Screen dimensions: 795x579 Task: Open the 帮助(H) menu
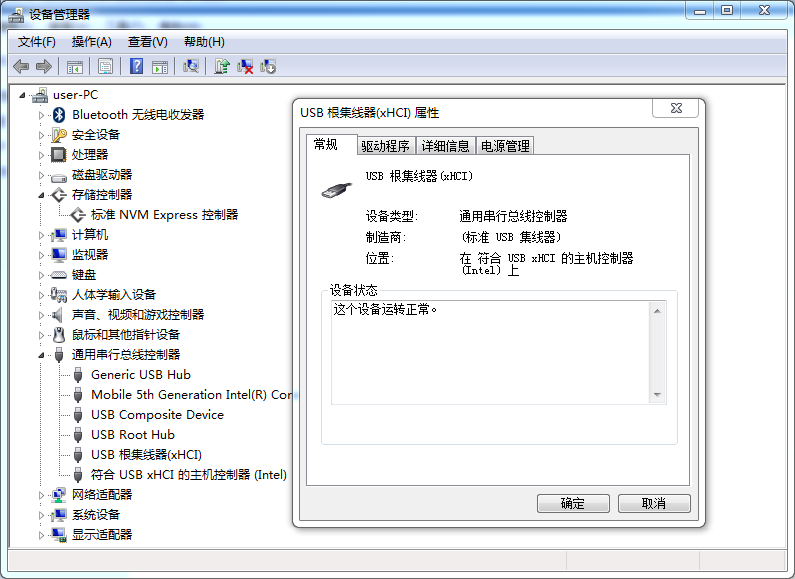tap(204, 42)
